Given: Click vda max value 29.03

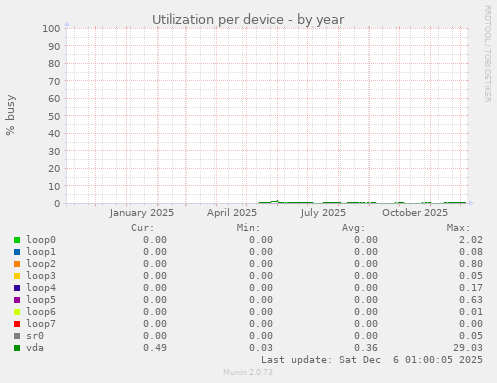Looking at the screenshot, I should coord(468,348).
